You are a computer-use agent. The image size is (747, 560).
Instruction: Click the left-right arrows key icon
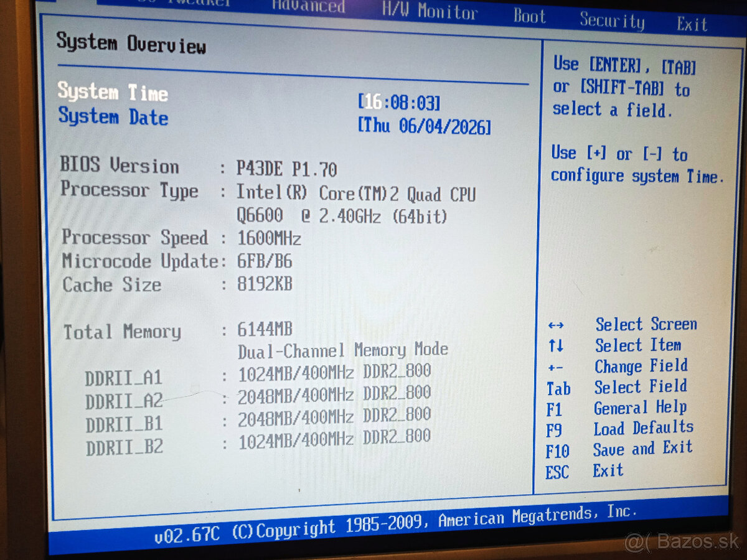pyautogui.click(x=556, y=325)
